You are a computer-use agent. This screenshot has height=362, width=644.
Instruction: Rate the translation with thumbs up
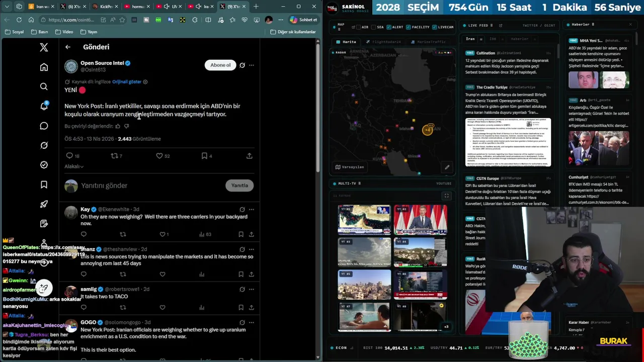pyautogui.click(x=118, y=126)
